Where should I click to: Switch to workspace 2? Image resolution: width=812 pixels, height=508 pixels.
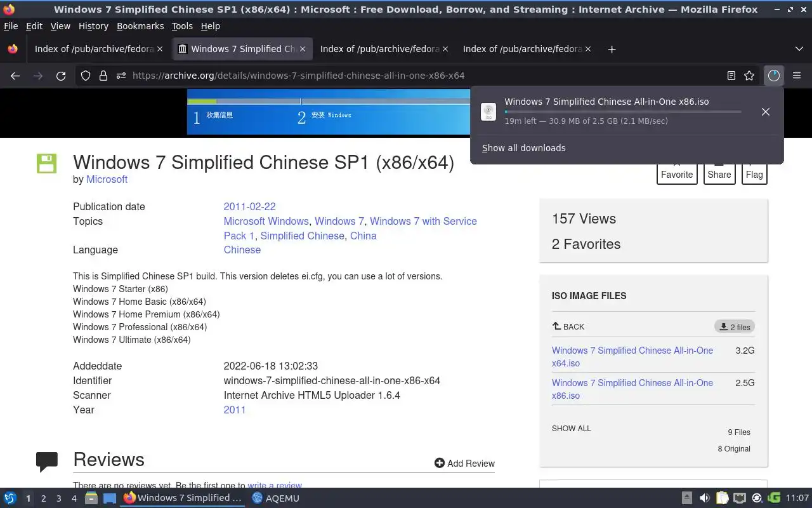(x=43, y=498)
